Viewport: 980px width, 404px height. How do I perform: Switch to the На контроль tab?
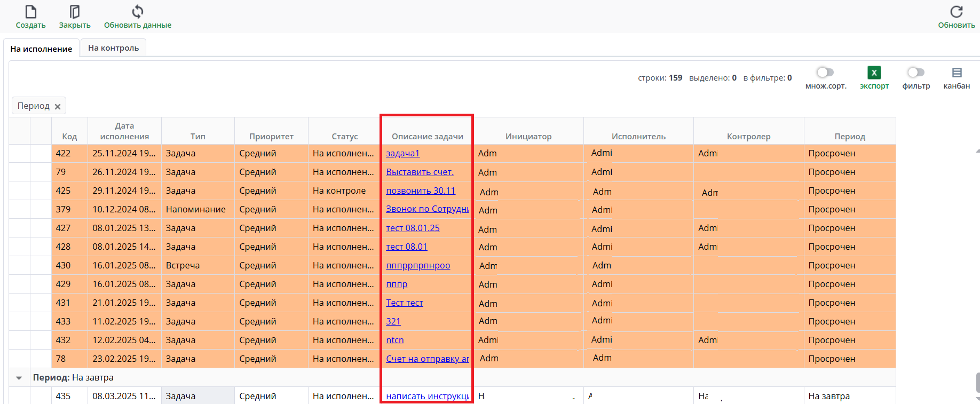coord(113,48)
